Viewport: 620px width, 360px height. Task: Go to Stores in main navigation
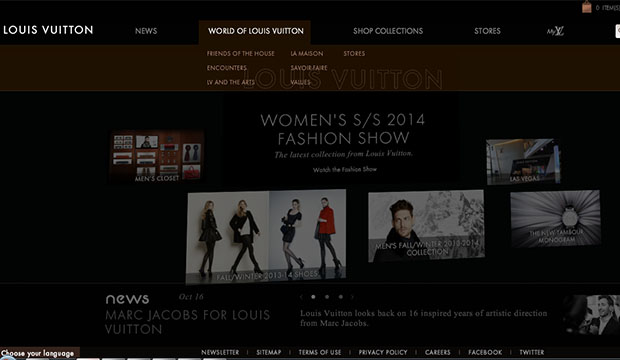pos(487,31)
